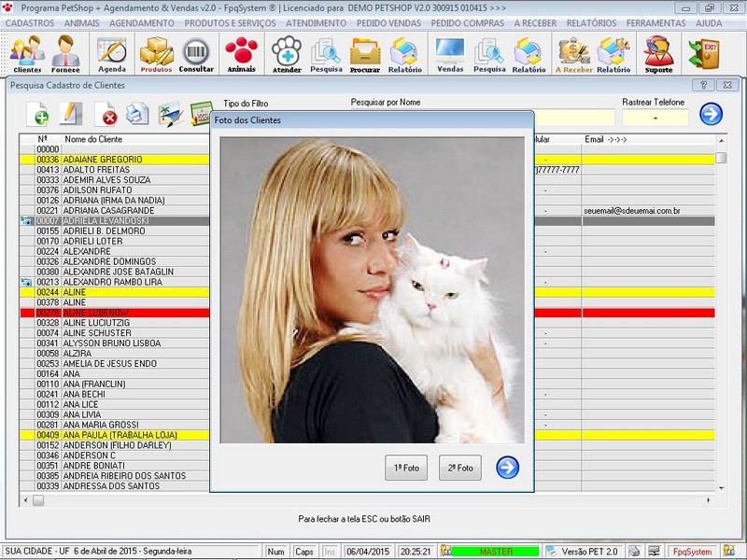This screenshot has width=747, height=560.
Task: Click the client photo with white cat
Action: tap(372, 290)
